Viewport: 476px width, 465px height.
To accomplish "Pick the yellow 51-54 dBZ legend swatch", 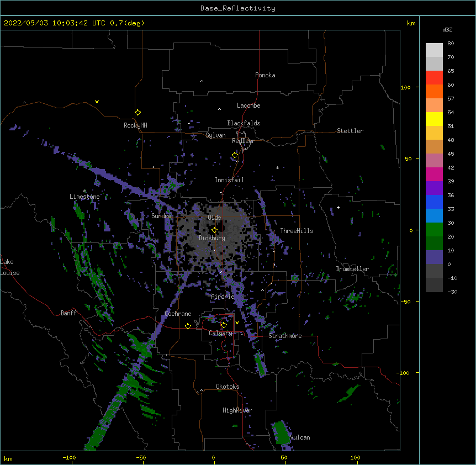I will [x=434, y=119].
